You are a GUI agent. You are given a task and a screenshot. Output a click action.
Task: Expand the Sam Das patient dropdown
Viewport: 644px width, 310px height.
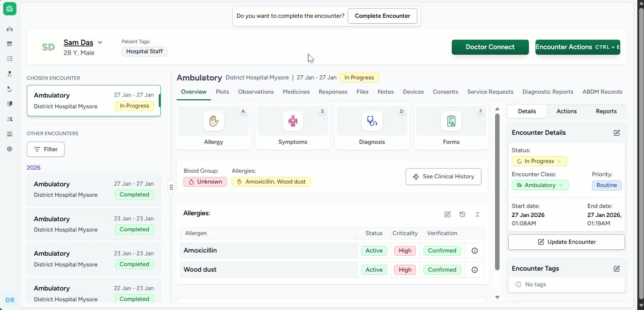pyautogui.click(x=100, y=42)
